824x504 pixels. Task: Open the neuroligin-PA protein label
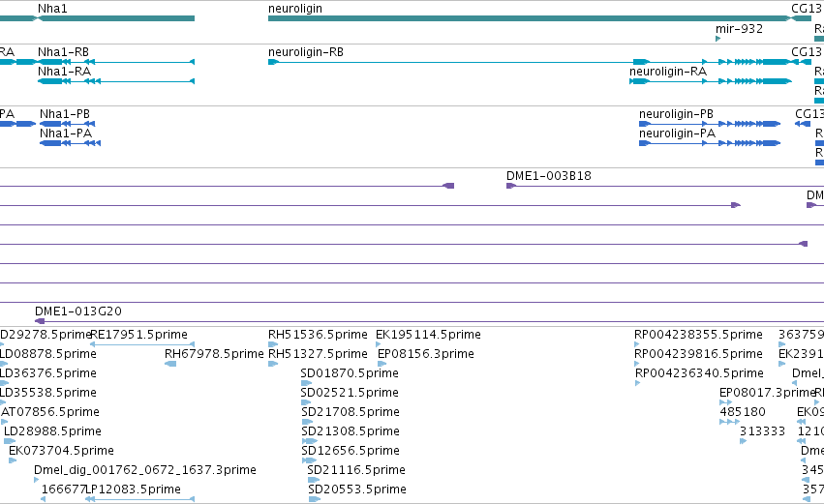tap(678, 133)
